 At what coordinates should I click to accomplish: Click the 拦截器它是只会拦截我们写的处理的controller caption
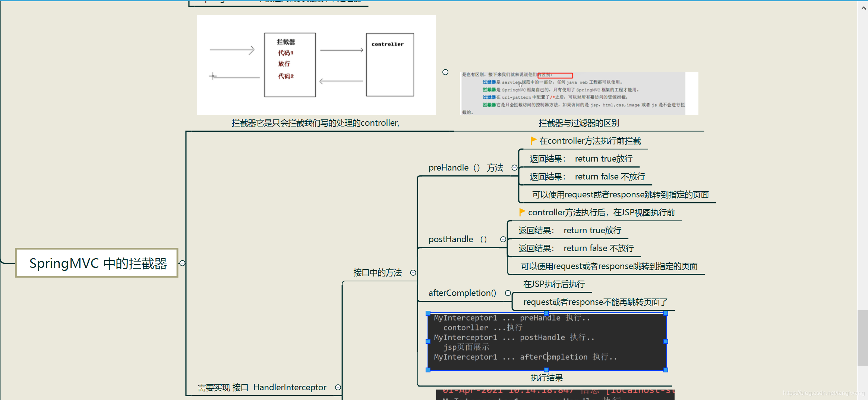315,123
